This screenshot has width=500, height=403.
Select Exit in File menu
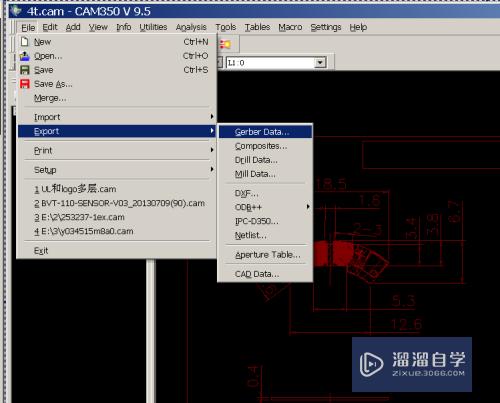(x=117, y=250)
